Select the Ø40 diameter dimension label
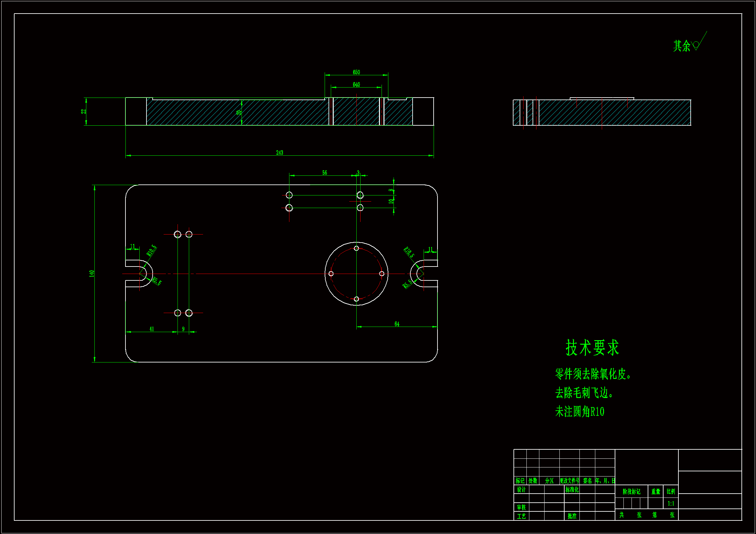The height and width of the screenshot is (534, 756). (356, 85)
